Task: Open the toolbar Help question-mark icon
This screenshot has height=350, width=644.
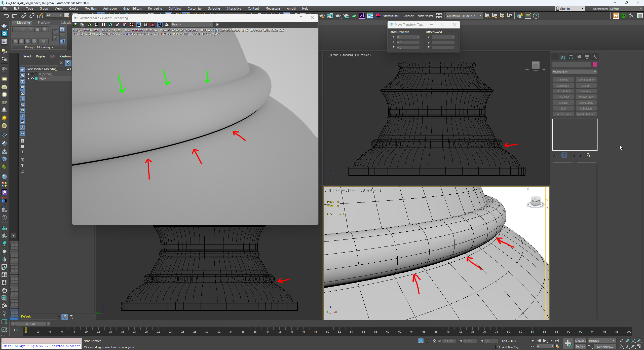Action: coord(536,16)
